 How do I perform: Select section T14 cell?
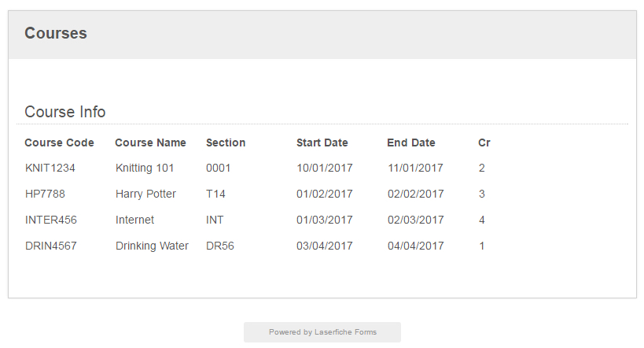[x=215, y=194]
